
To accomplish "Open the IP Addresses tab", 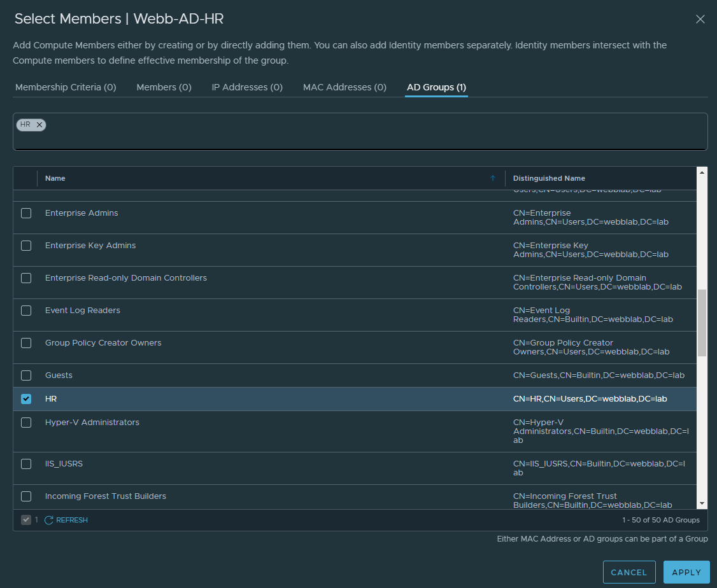I will 247,87.
